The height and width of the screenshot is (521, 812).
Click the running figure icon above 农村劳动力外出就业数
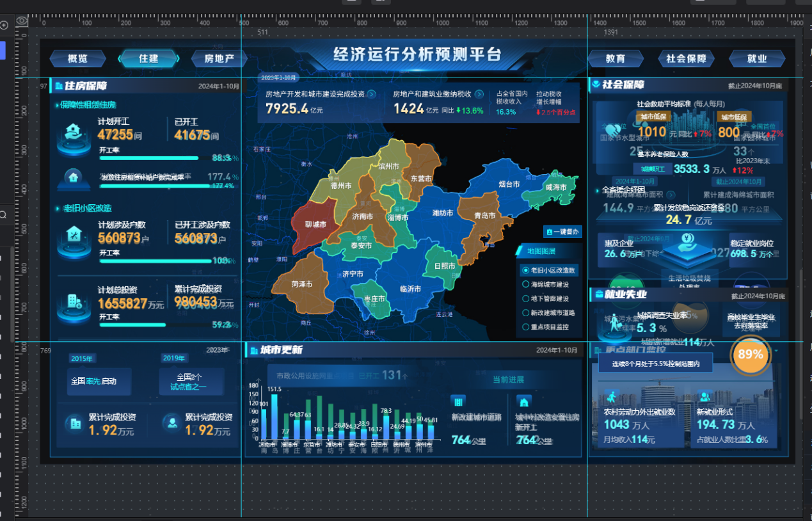point(610,397)
